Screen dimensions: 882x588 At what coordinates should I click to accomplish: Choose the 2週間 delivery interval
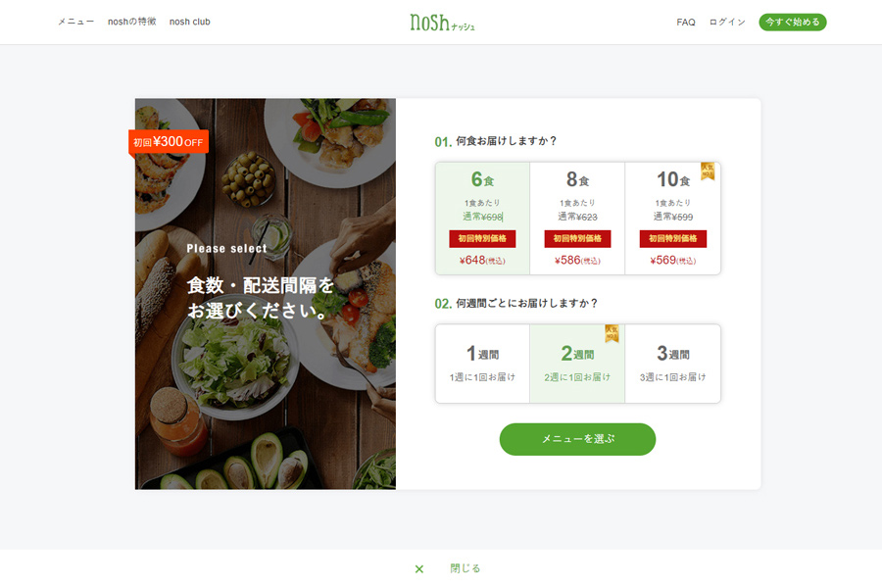click(x=577, y=364)
